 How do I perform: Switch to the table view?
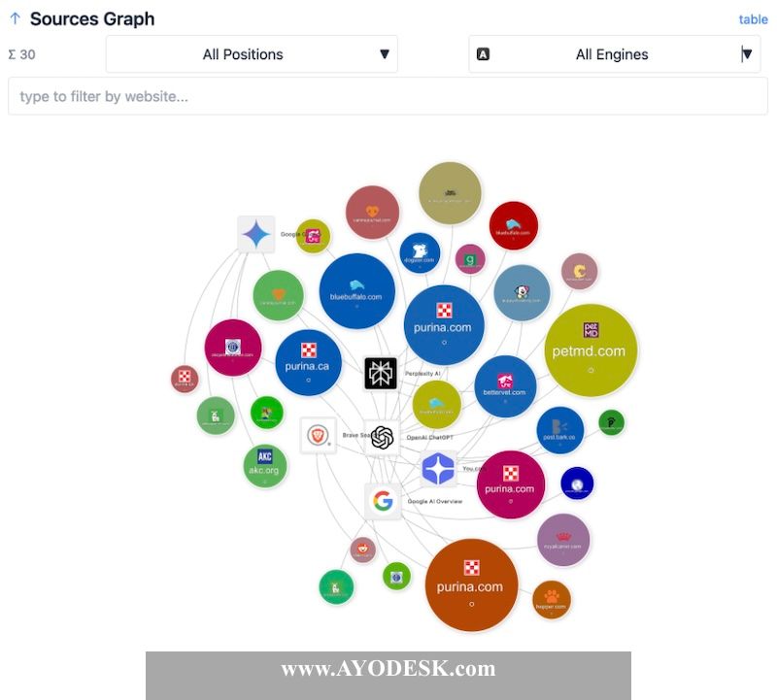coord(756,18)
